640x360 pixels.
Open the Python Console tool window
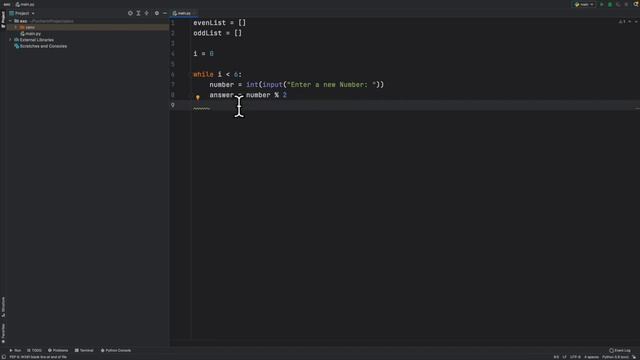tap(116, 350)
